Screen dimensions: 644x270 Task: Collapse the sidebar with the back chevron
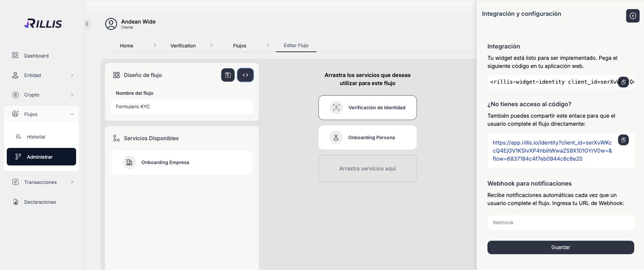(87, 24)
